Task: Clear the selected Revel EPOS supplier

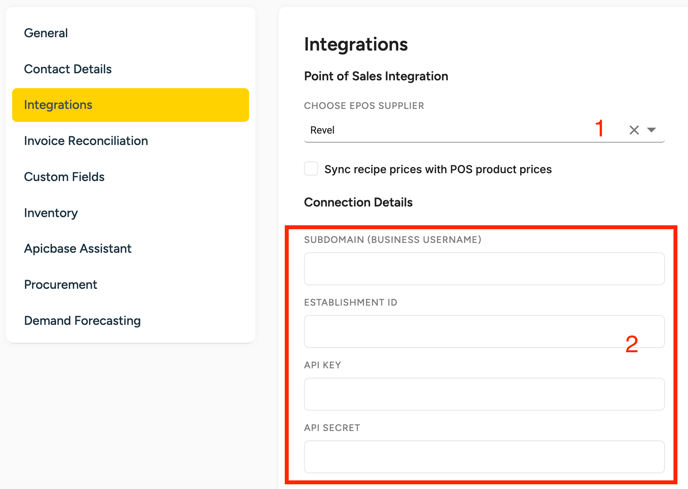Action: coord(634,130)
